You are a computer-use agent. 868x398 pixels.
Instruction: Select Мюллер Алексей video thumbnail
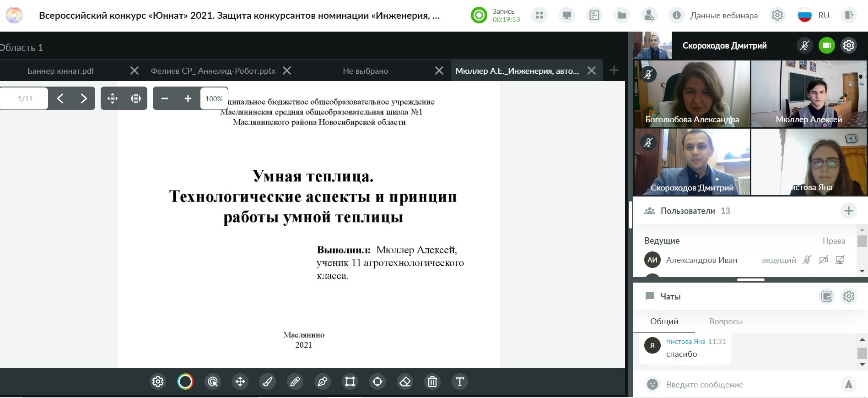pyautogui.click(x=809, y=94)
